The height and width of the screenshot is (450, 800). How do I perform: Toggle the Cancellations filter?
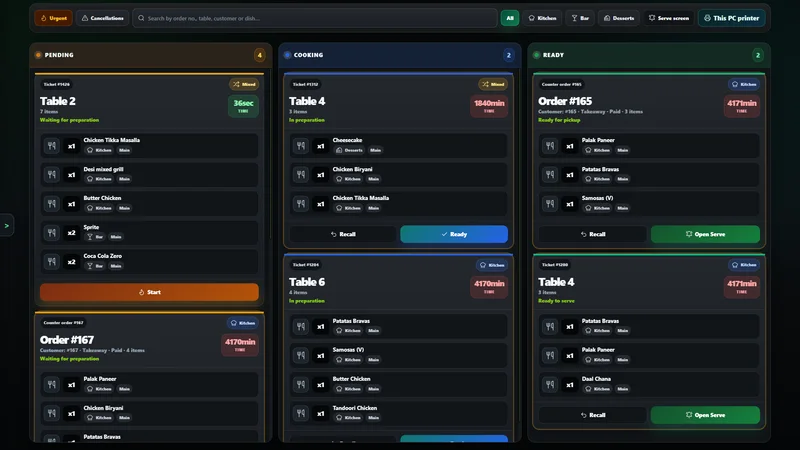coord(102,18)
